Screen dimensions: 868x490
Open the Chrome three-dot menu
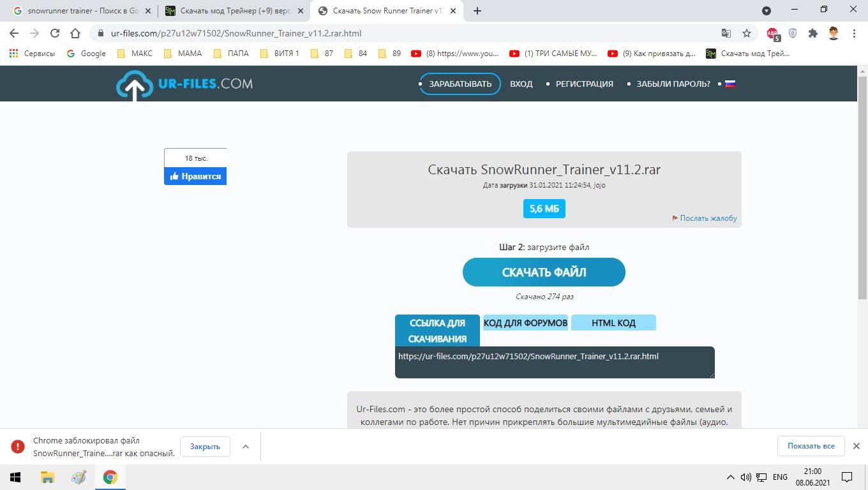pos(854,33)
